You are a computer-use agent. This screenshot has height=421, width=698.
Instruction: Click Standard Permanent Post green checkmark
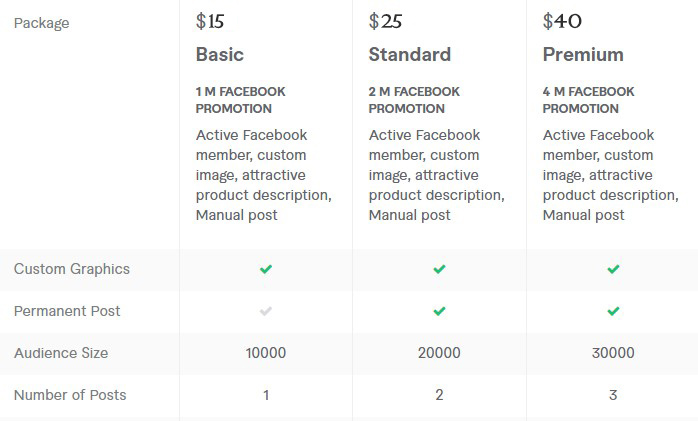tap(439, 311)
